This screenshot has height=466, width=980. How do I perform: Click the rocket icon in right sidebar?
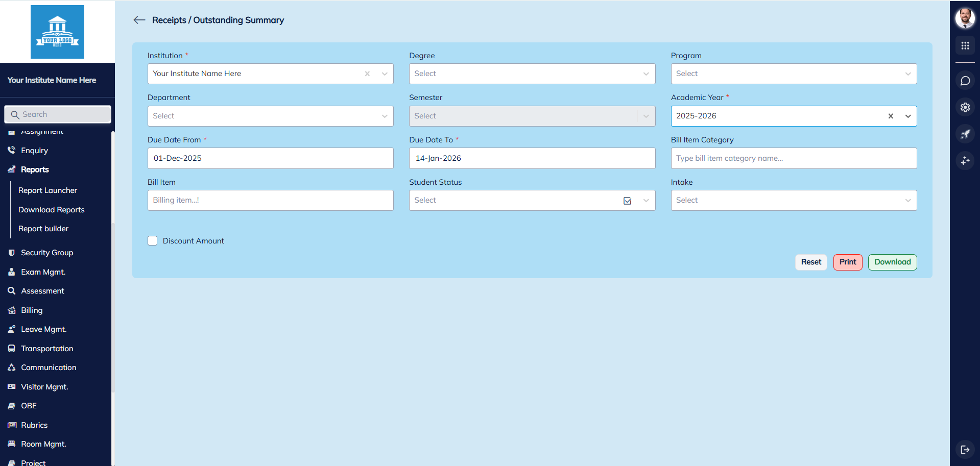965,134
